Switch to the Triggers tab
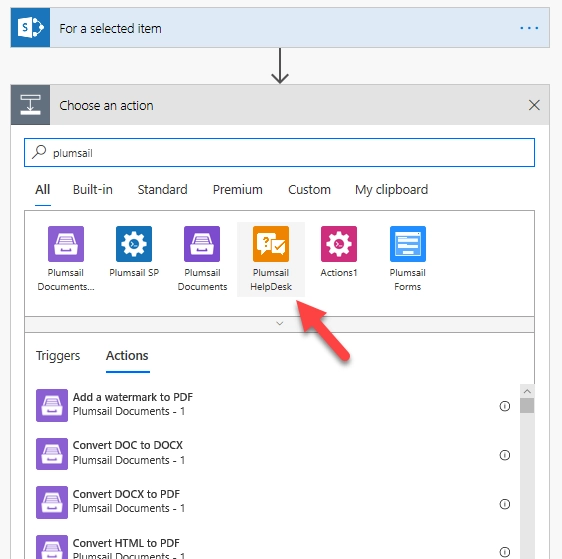The width and height of the screenshot is (562, 559). pyautogui.click(x=58, y=356)
